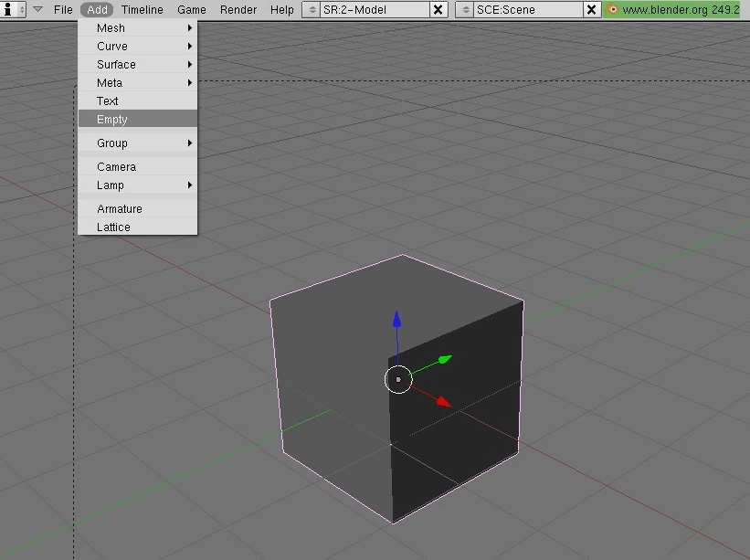Open the scene selector arrows
This screenshot has width=750, height=560.
point(465,9)
